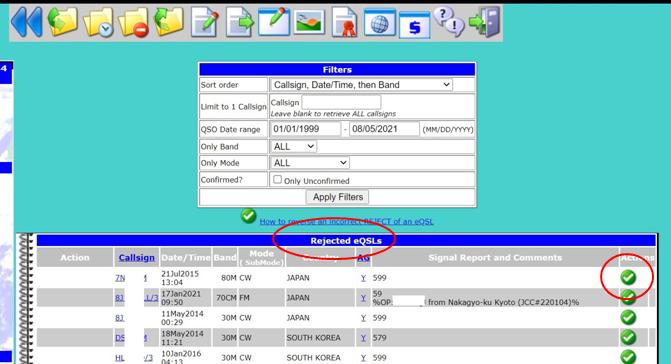Open the OutBox folder icon with curved green arrow
671x364 pixels.
tap(169, 22)
